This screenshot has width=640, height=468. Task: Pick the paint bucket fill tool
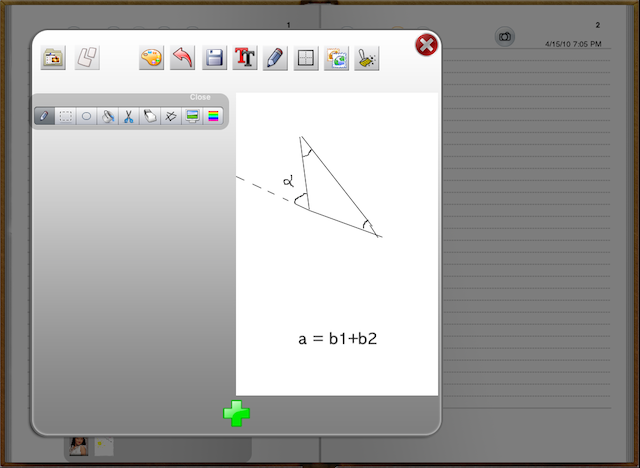click(x=107, y=116)
